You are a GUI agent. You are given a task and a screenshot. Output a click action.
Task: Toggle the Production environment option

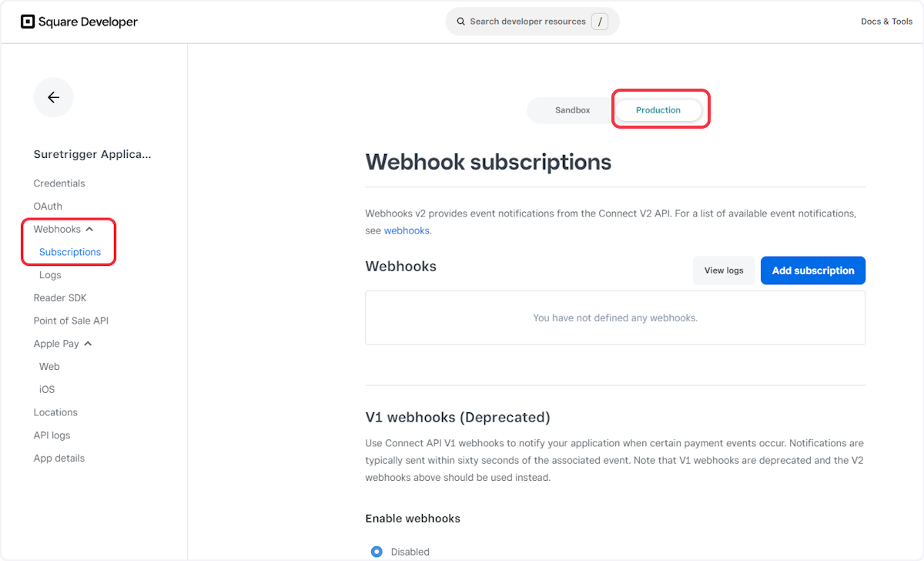[658, 110]
